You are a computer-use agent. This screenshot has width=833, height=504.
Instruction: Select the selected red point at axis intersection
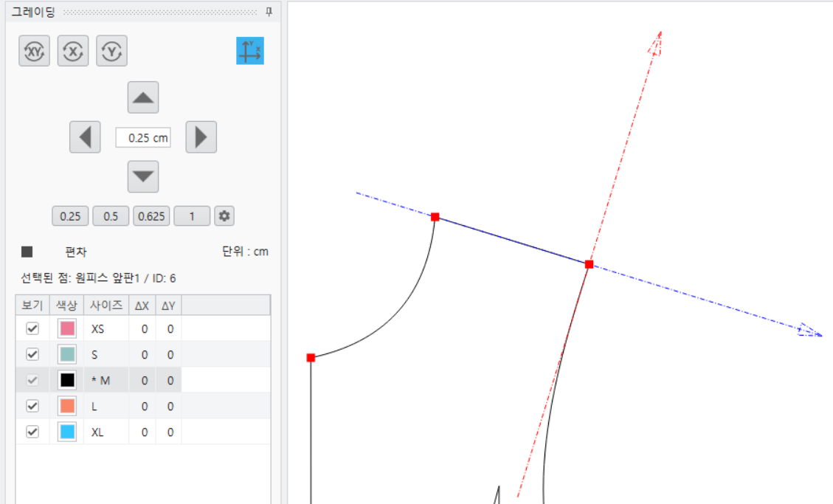(590, 264)
